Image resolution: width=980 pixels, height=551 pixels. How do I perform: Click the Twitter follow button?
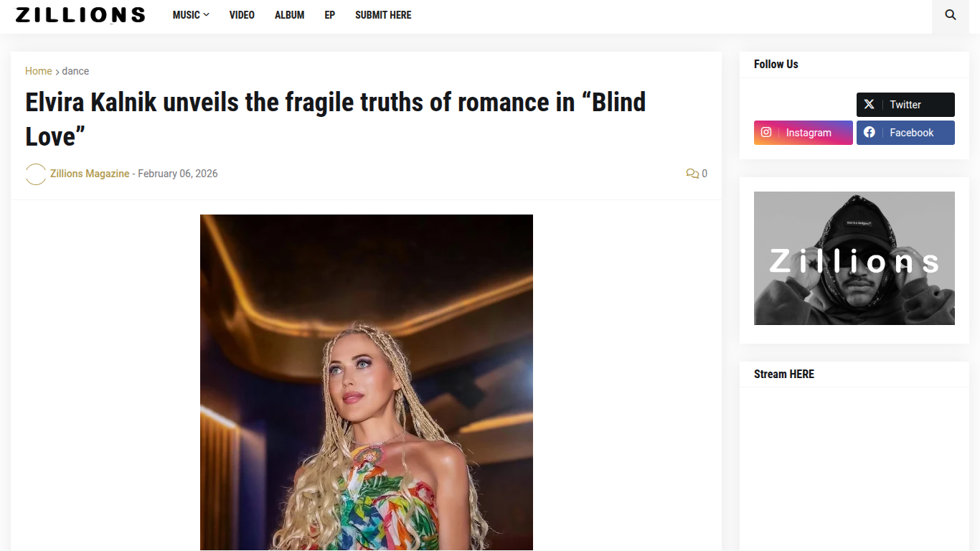(905, 105)
